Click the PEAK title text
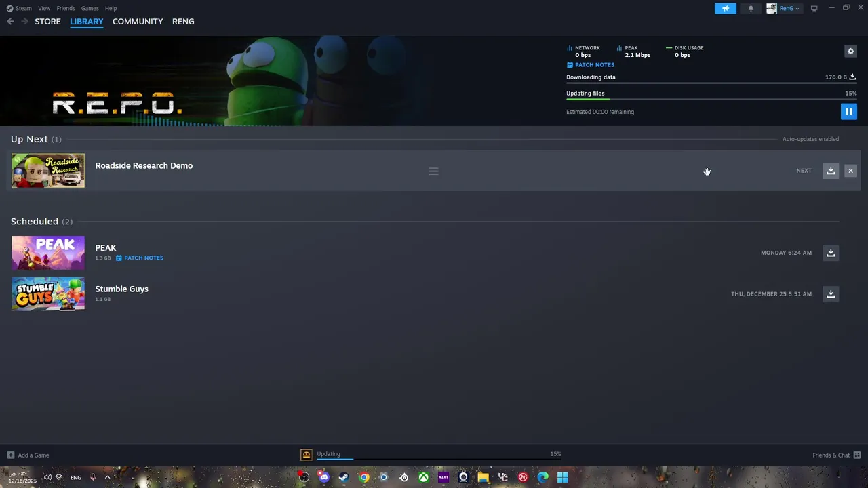 click(x=106, y=248)
